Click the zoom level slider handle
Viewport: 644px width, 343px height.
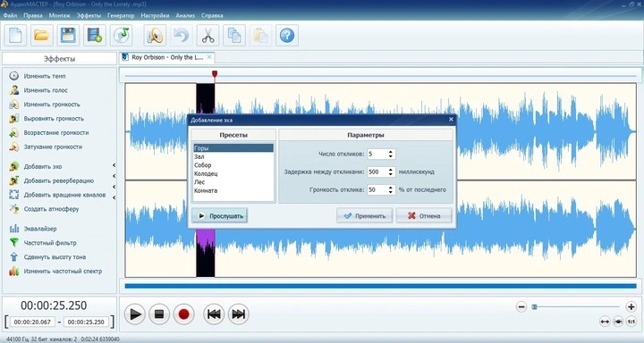[x=534, y=306]
